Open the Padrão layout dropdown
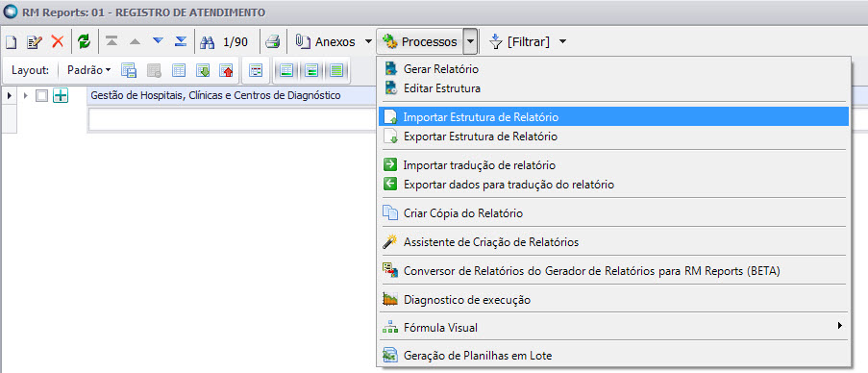The width and height of the screenshot is (868, 373). tap(88, 70)
